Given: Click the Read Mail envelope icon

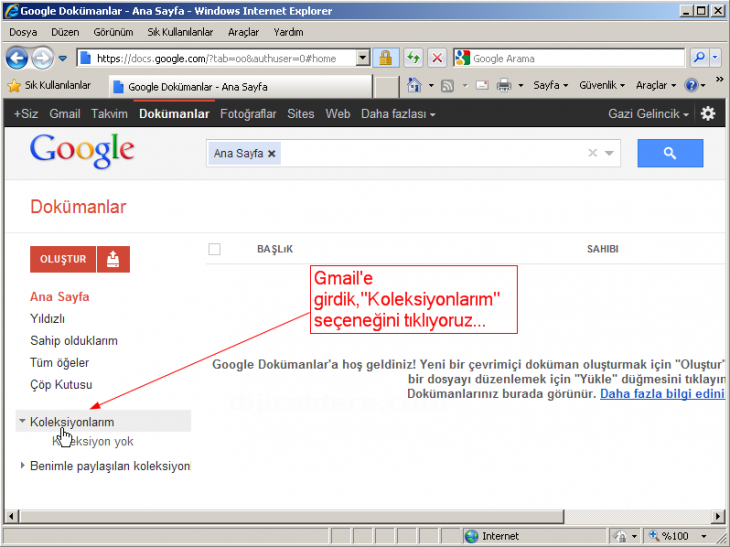Looking at the screenshot, I should (482, 86).
